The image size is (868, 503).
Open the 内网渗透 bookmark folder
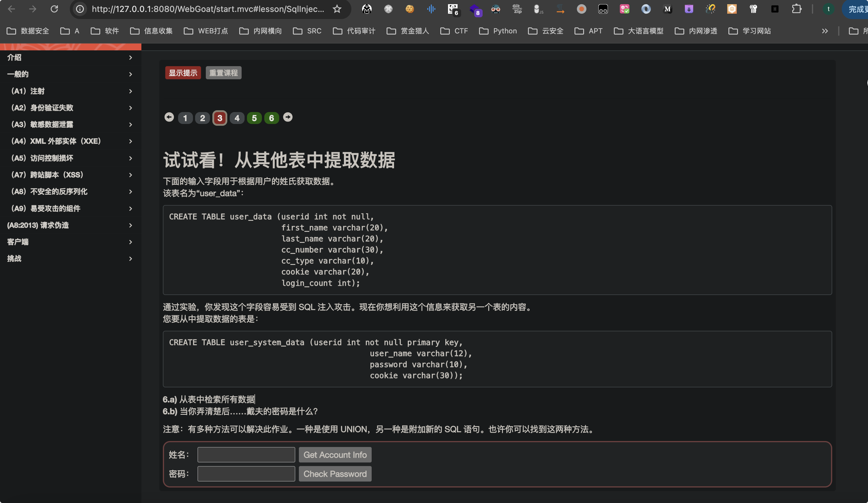pyautogui.click(x=696, y=31)
